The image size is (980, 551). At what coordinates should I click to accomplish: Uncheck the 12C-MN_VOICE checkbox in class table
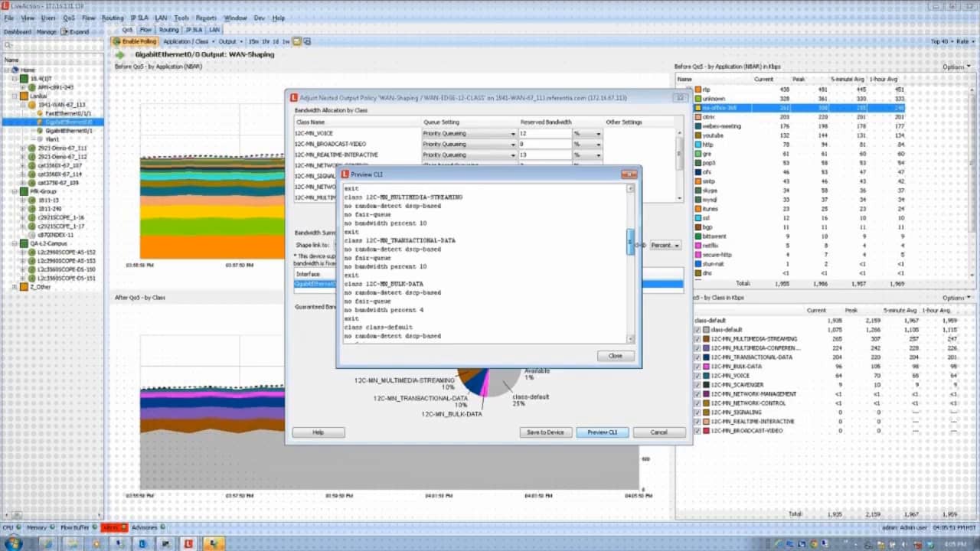697,376
